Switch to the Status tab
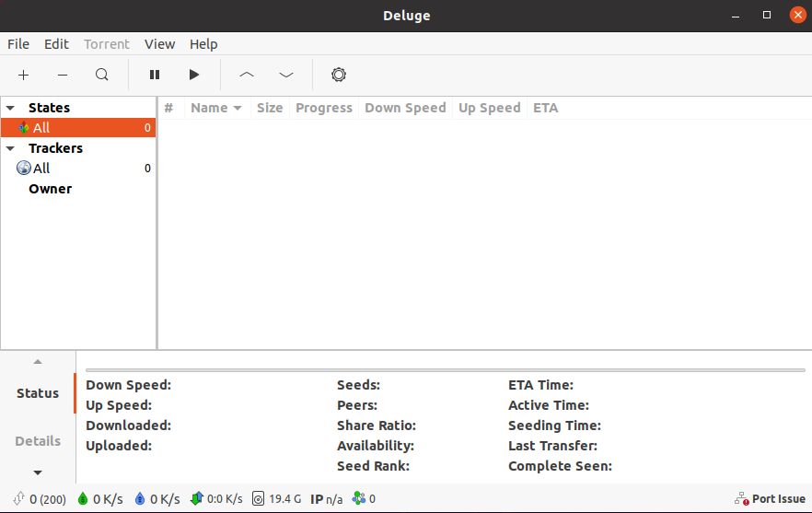Screen dimensions: 812x513 38,393
